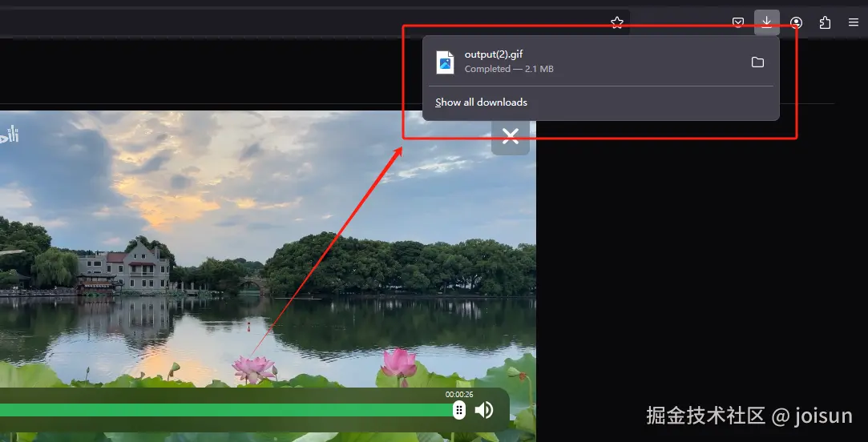The image size is (868, 442).
Task: Click the green video progress bar
Action: coord(227,410)
